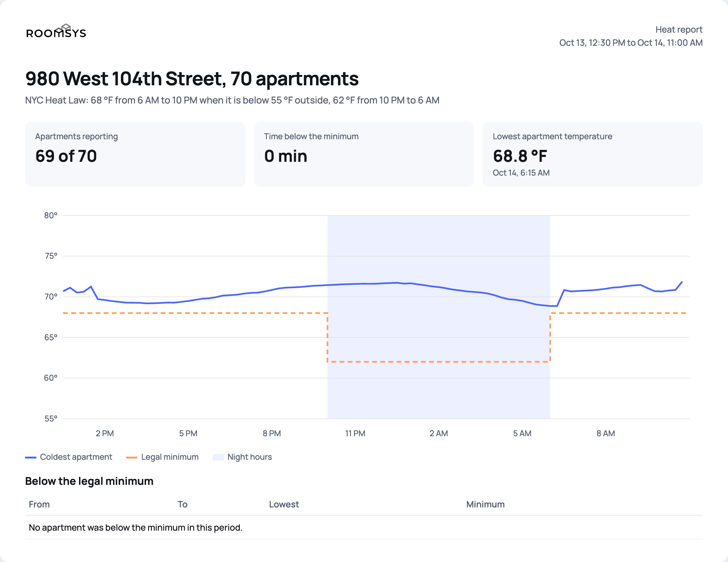Click the 'To' column header
Viewport: 728px width, 562px height.
click(182, 504)
